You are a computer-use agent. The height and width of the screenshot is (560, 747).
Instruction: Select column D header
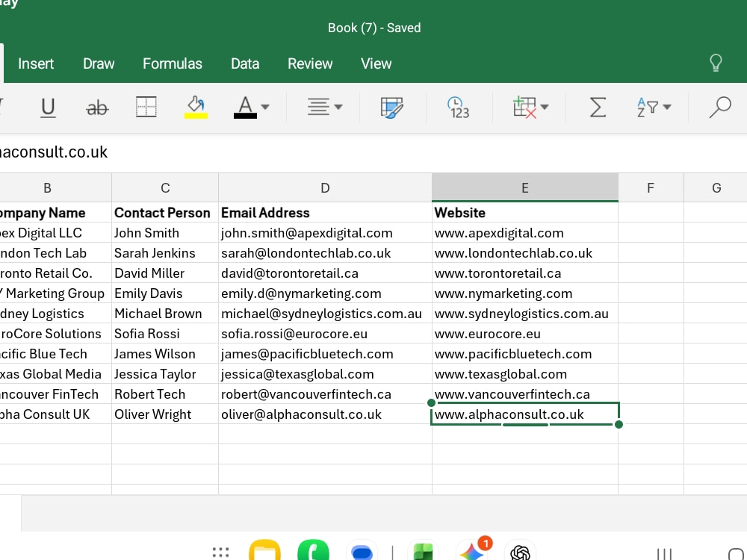click(x=325, y=187)
